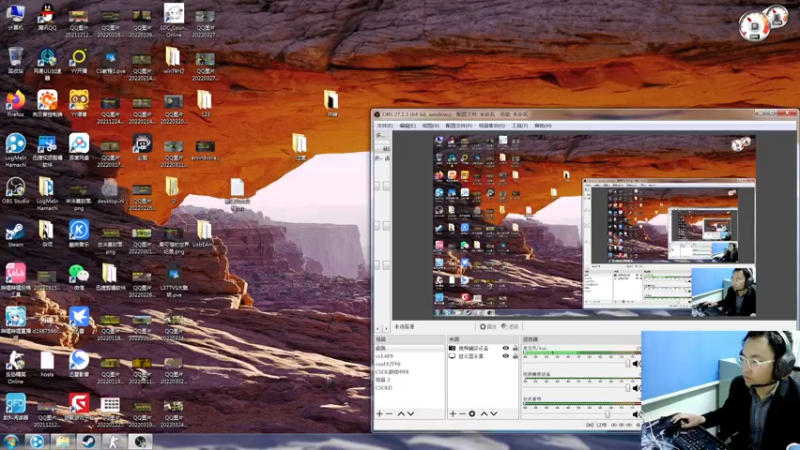
Task: Add a new source with the plus icon
Action: [x=453, y=414]
